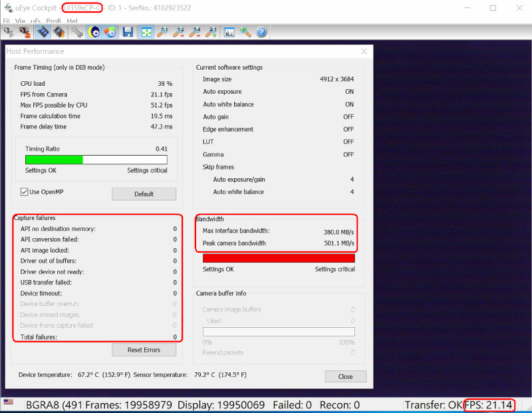Click the fit-to-window icon in toolbar
Image resolution: width=532 pixels, height=413 pixels.
click(x=146, y=32)
